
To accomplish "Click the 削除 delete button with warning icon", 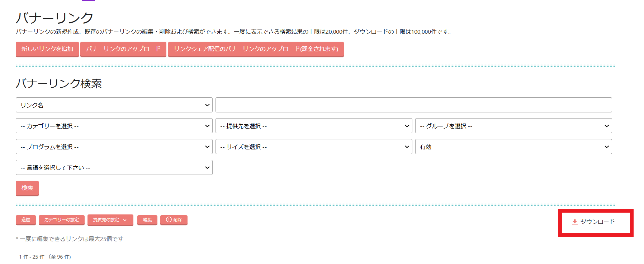I will click(174, 220).
